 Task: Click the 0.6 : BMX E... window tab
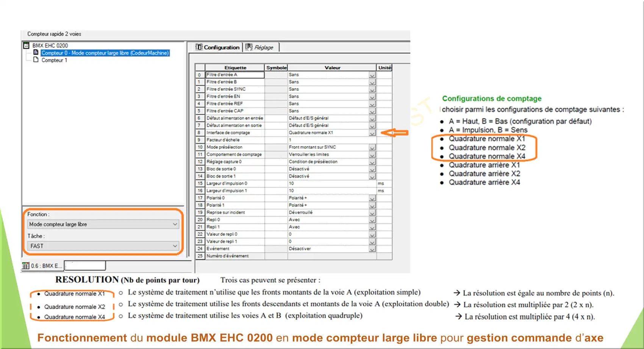pos(42,266)
